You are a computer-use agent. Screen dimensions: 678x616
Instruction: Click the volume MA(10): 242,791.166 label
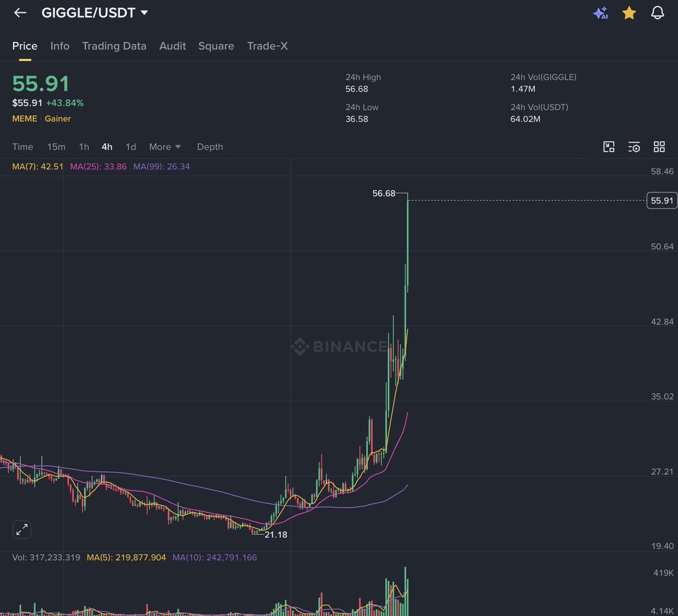(x=215, y=557)
